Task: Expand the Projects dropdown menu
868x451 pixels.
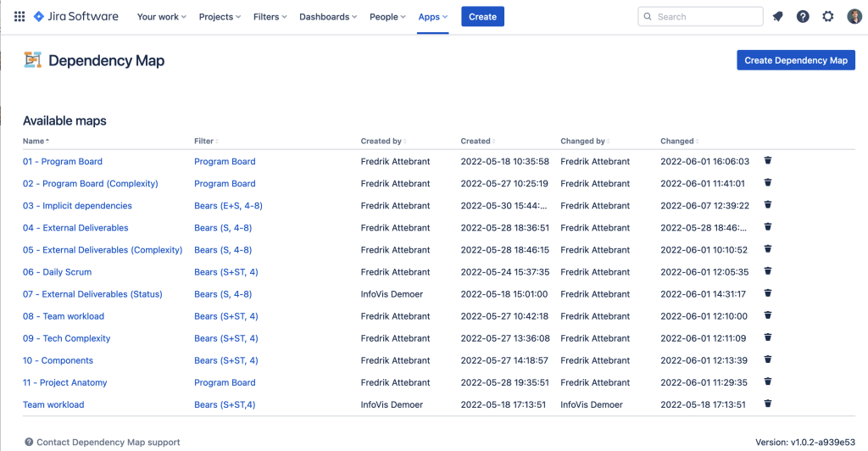Action: click(220, 17)
